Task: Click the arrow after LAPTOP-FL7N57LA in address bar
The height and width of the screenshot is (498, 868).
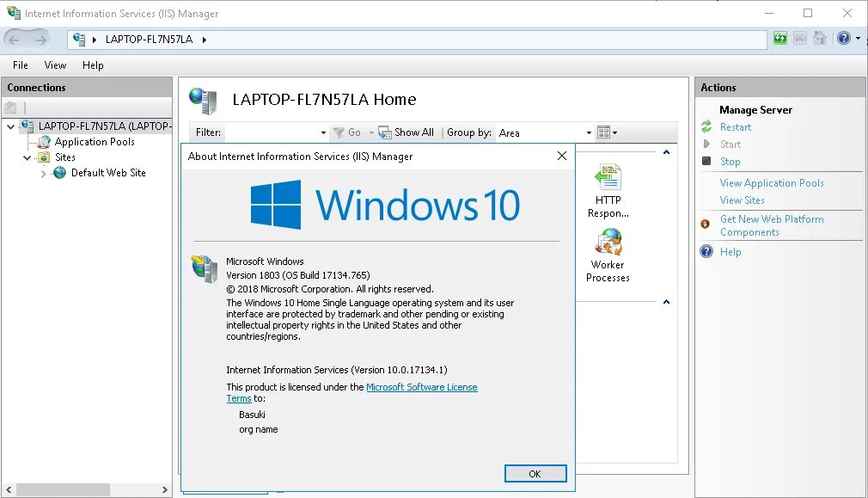Action: coord(205,40)
